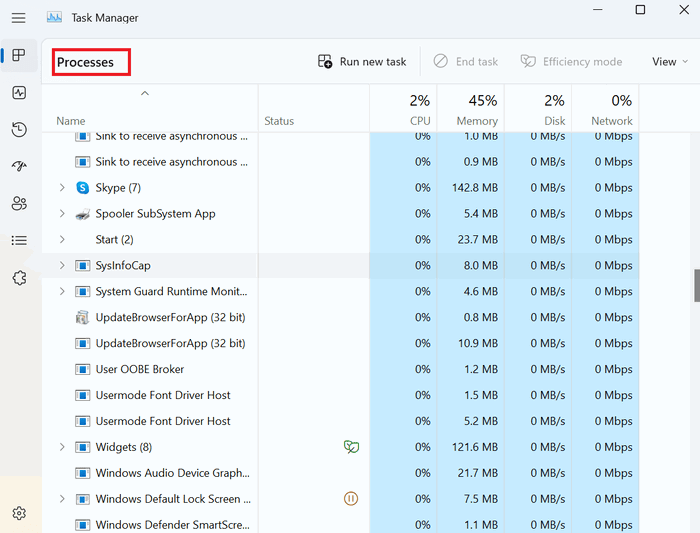700x533 pixels.
Task: Open Task Manager settings gear
Action: (x=19, y=513)
